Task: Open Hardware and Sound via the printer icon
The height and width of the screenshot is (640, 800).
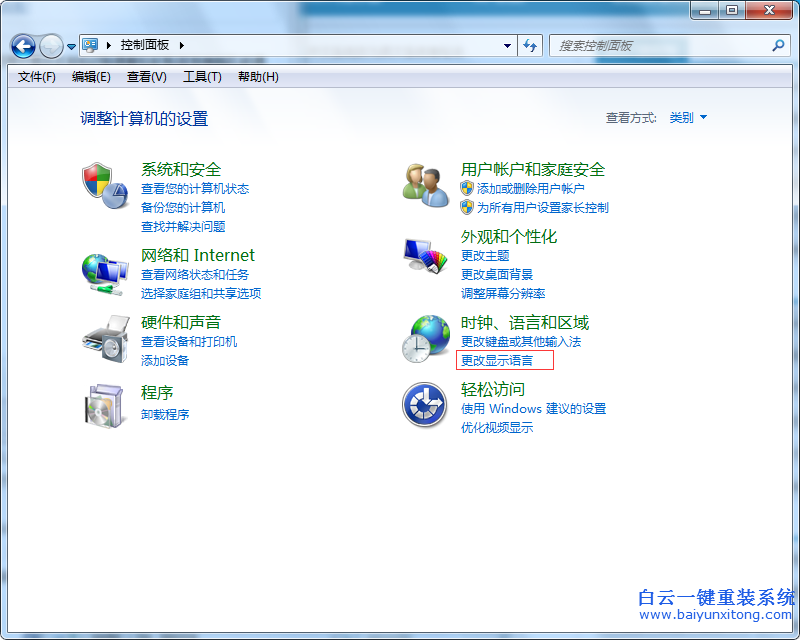Action: tap(104, 338)
